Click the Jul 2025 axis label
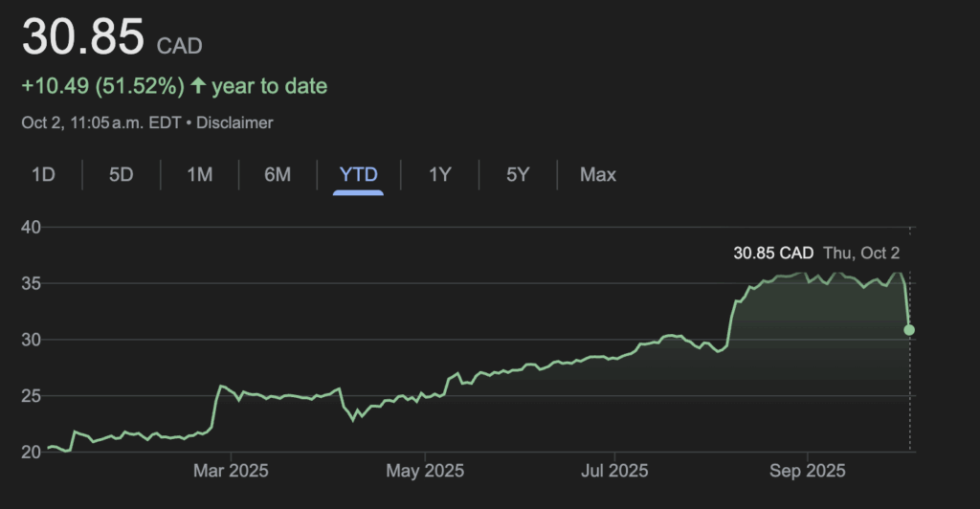 tap(613, 471)
